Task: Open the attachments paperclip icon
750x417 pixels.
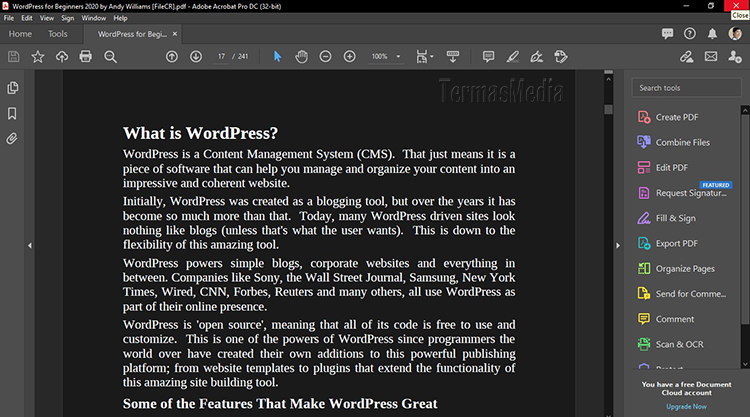Action: [x=12, y=139]
